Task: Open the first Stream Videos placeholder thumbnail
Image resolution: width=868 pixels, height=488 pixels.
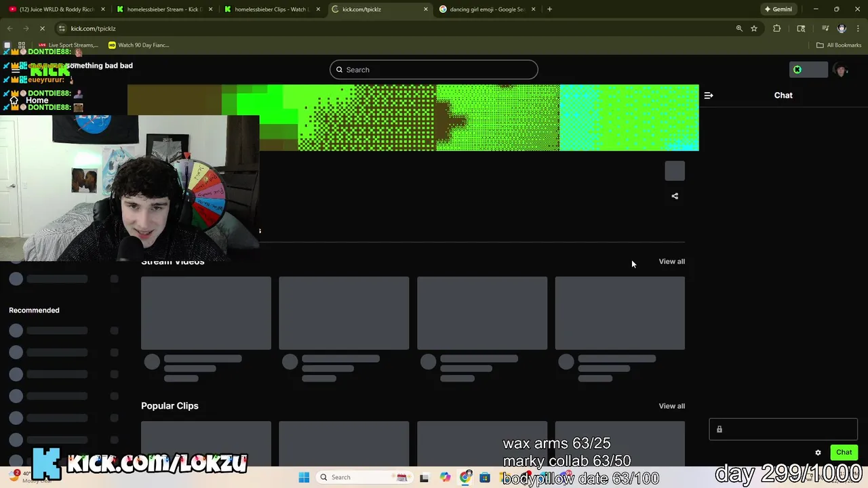Action: click(x=206, y=313)
